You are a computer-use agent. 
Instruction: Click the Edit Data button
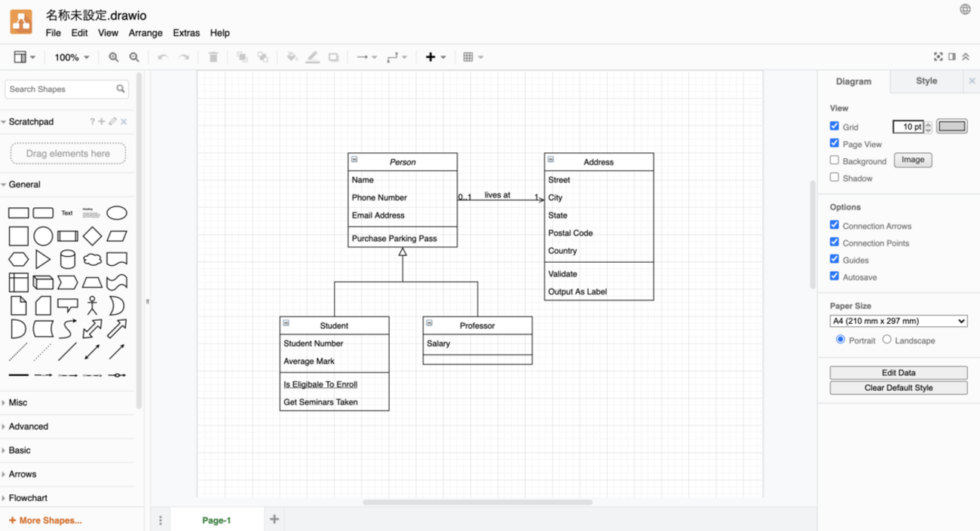pyautogui.click(x=898, y=373)
